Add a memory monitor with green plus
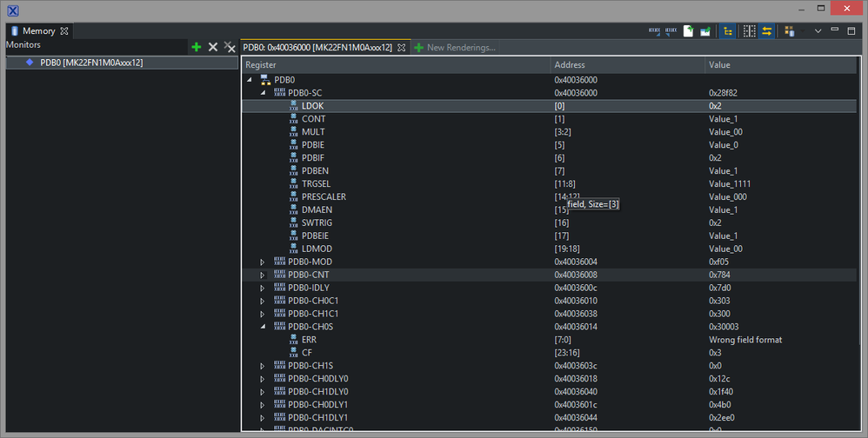 click(x=196, y=47)
